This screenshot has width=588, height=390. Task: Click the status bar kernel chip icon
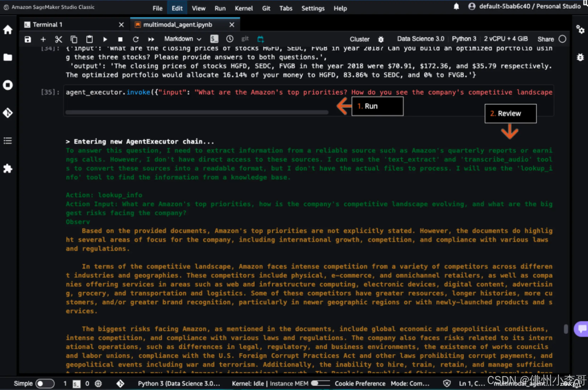(x=98, y=383)
